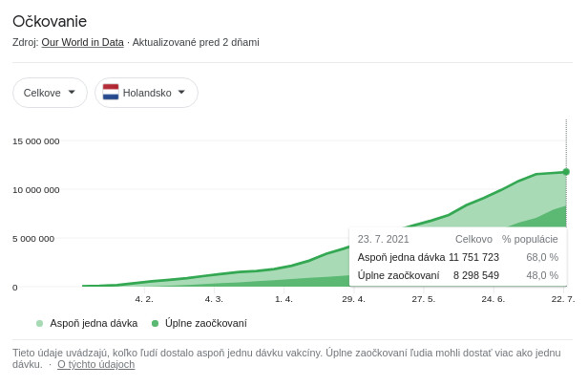This screenshot has width=588, height=387.
Task: Click the green endpoint dot on the chart line
Action: point(566,172)
